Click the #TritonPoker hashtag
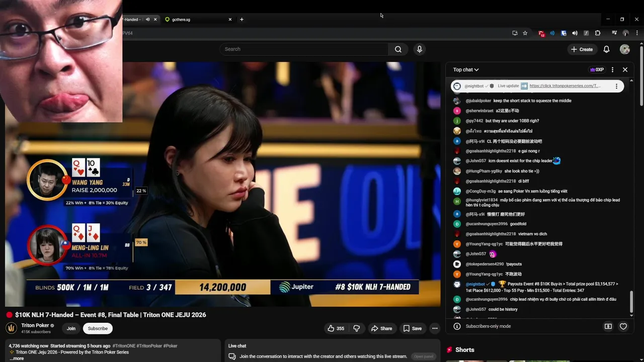The width and height of the screenshot is (644, 362). [x=149, y=346]
